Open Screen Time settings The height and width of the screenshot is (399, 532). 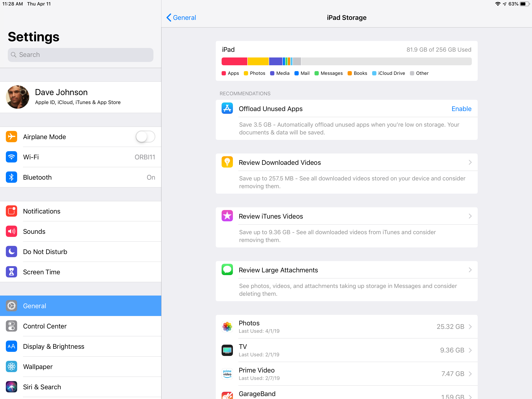point(81,272)
